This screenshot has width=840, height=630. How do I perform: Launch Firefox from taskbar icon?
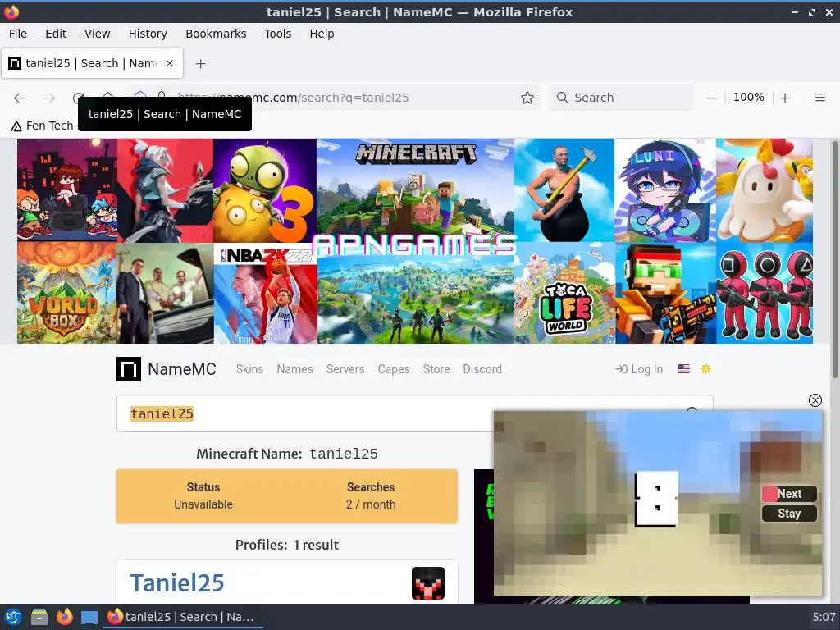tap(64, 617)
